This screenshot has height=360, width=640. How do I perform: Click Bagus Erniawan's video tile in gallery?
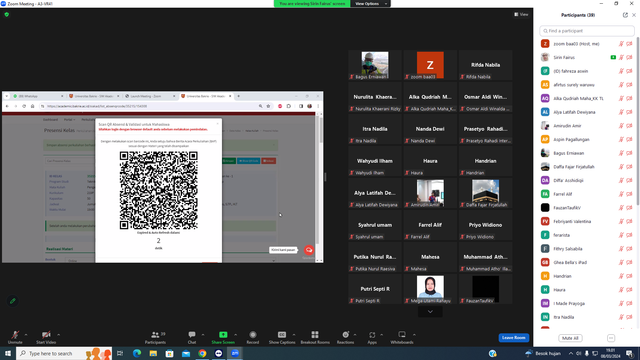click(x=375, y=65)
